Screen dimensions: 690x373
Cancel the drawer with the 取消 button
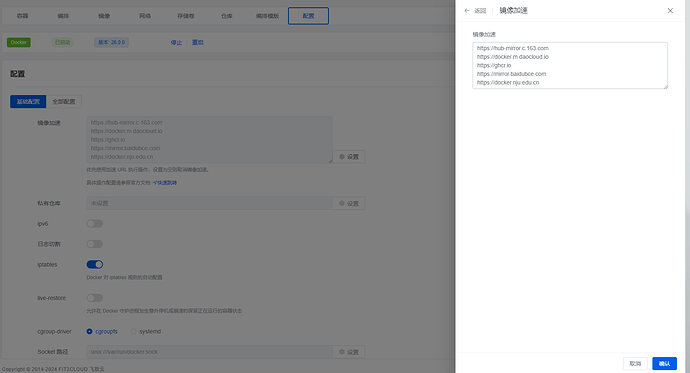click(x=635, y=363)
